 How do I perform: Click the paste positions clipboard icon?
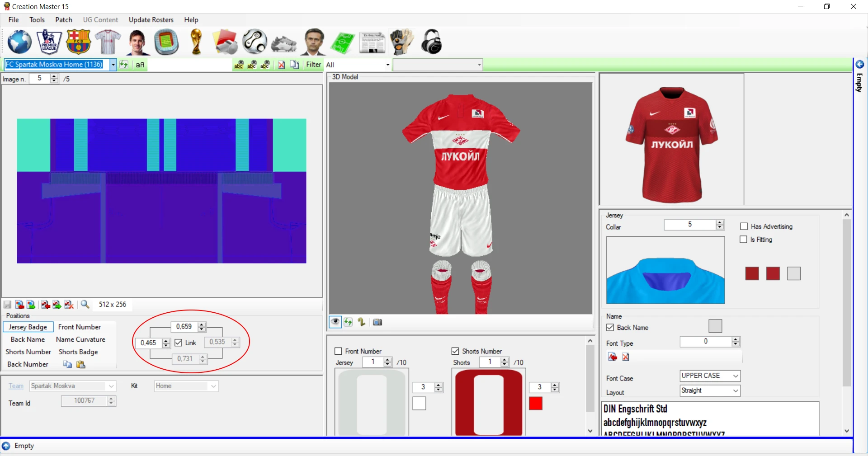click(81, 364)
